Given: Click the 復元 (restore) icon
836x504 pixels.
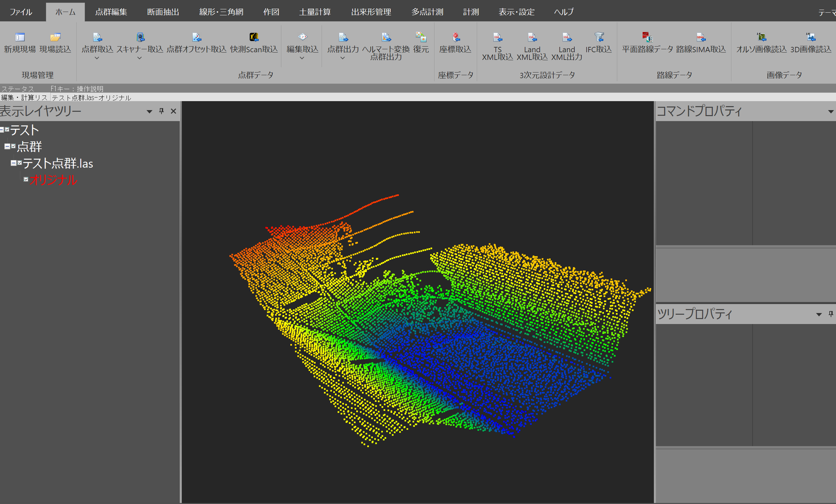Looking at the screenshot, I should 421,37.
